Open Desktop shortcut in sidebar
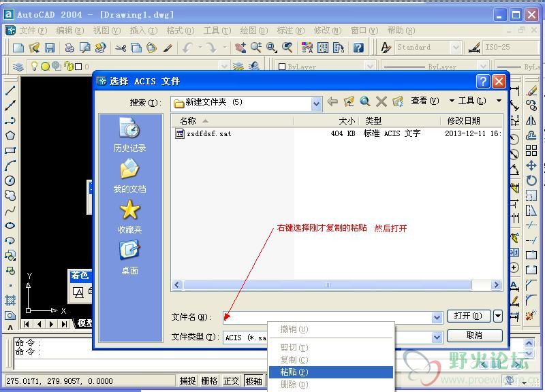Image resolution: width=545 pixels, height=392 pixels. point(129,257)
